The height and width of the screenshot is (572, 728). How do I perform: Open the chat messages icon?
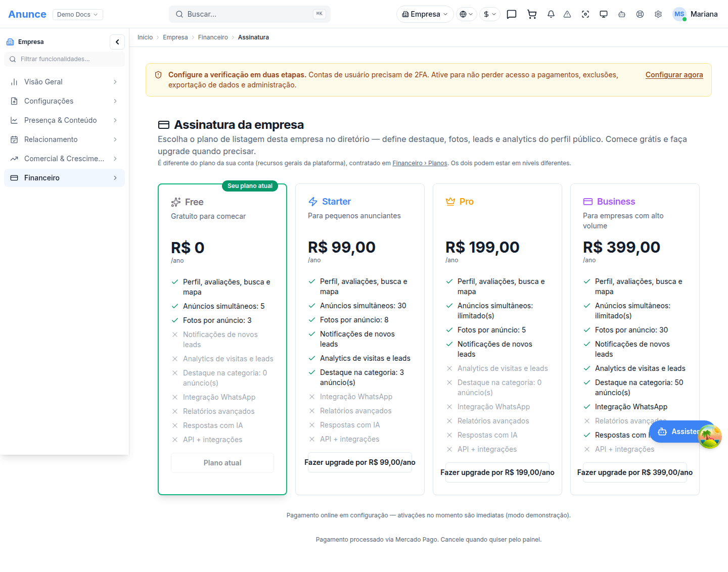click(512, 14)
